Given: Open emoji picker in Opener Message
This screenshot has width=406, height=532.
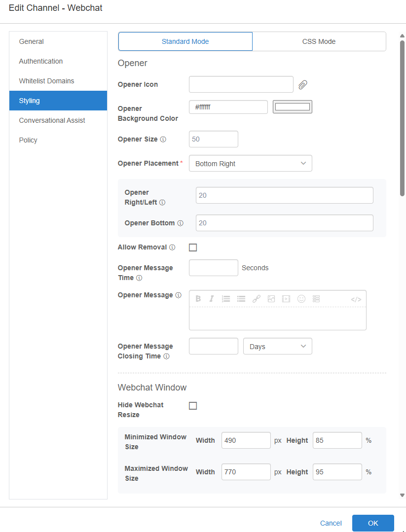Looking at the screenshot, I should click(x=301, y=299).
